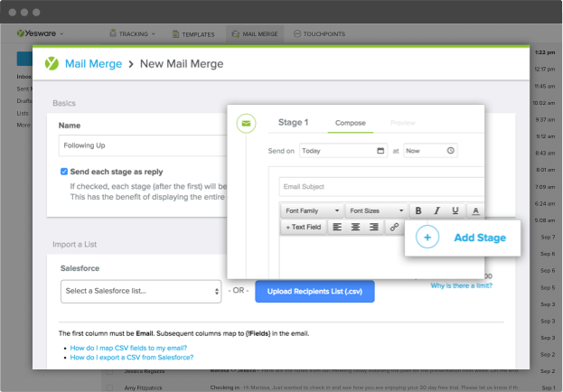Align text left in email body
This screenshot has width=563, height=392.
click(337, 227)
